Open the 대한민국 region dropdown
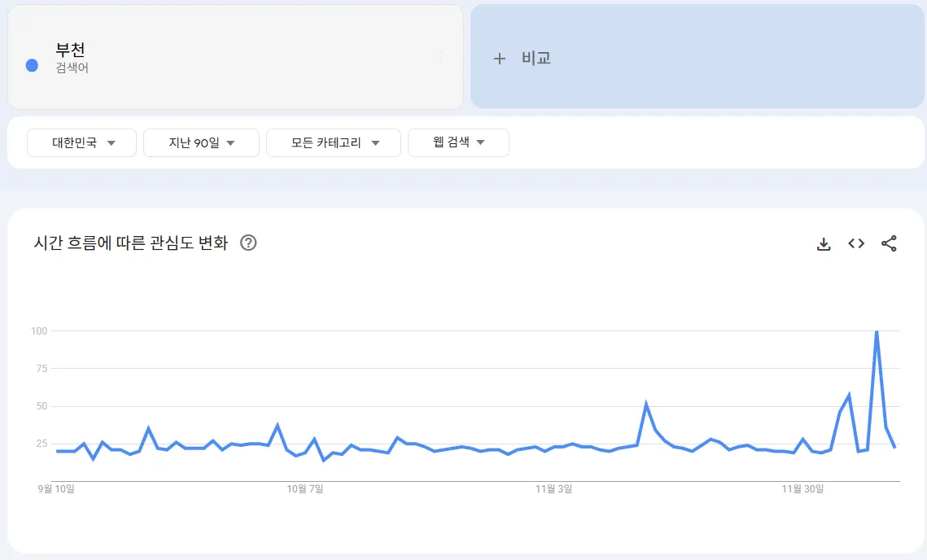 (x=81, y=142)
